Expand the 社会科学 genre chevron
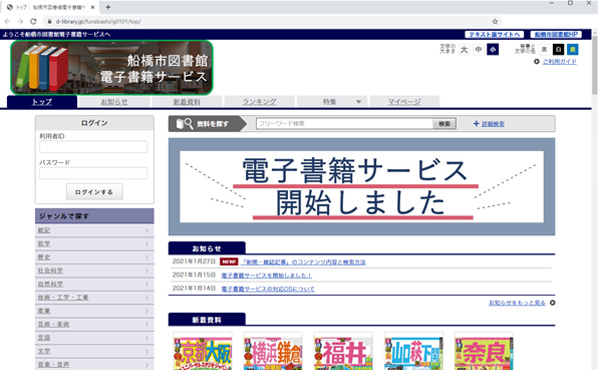Image resolution: width=598 pixels, height=370 pixels. click(x=147, y=270)
